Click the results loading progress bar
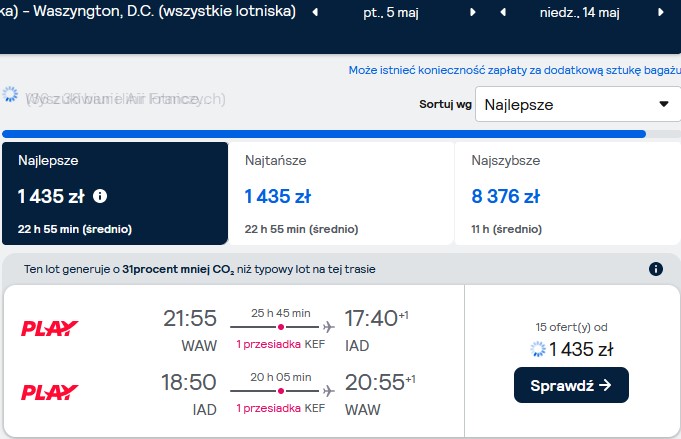This screenshot has width=681, height=439. click(x=341, y=134)
